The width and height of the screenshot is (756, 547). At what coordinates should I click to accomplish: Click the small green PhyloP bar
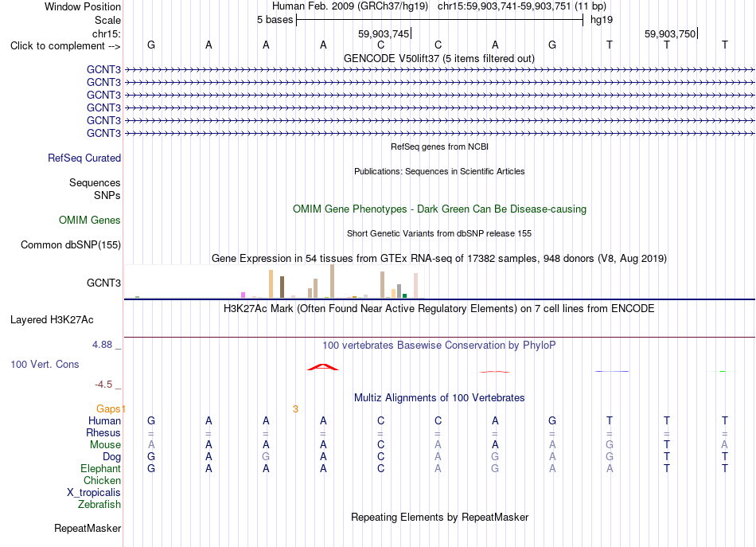click(723, 371)
